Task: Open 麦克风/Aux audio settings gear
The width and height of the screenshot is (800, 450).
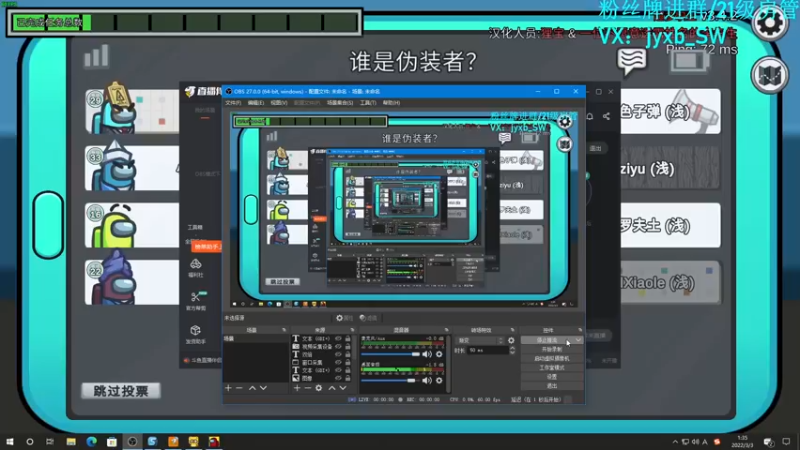Action: pos(439,354)
